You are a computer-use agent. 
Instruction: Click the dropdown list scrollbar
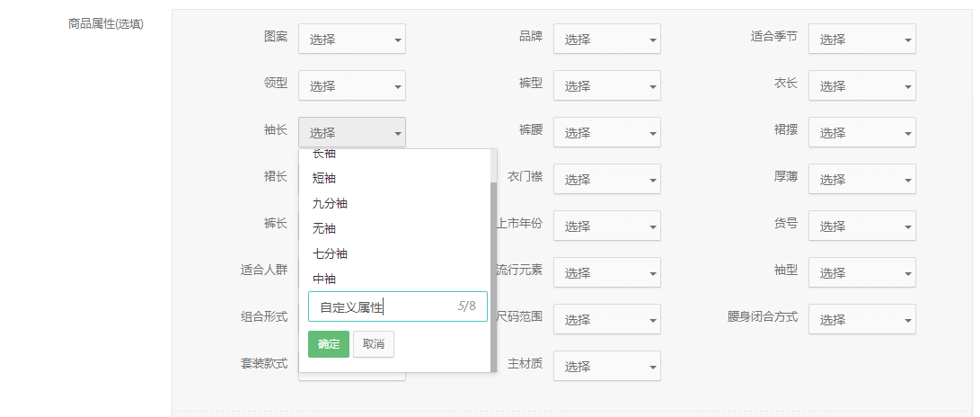(493, 270)
